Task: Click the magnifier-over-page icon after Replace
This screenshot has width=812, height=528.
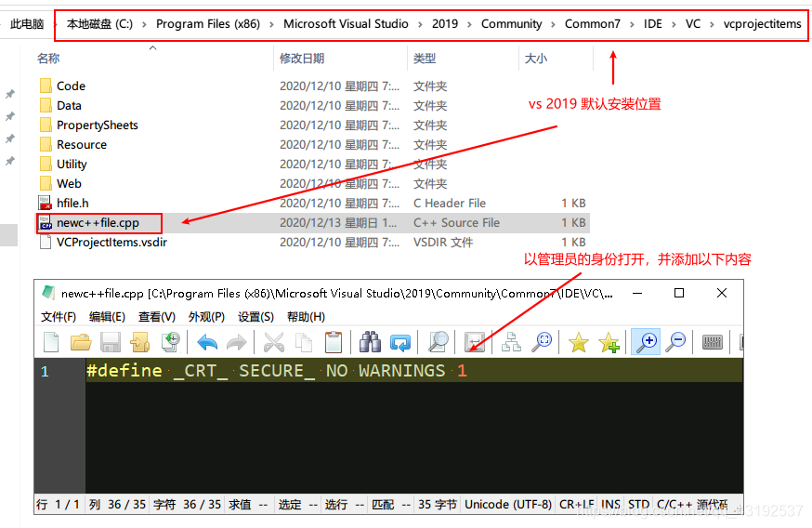Action: (x=439, y=342)
